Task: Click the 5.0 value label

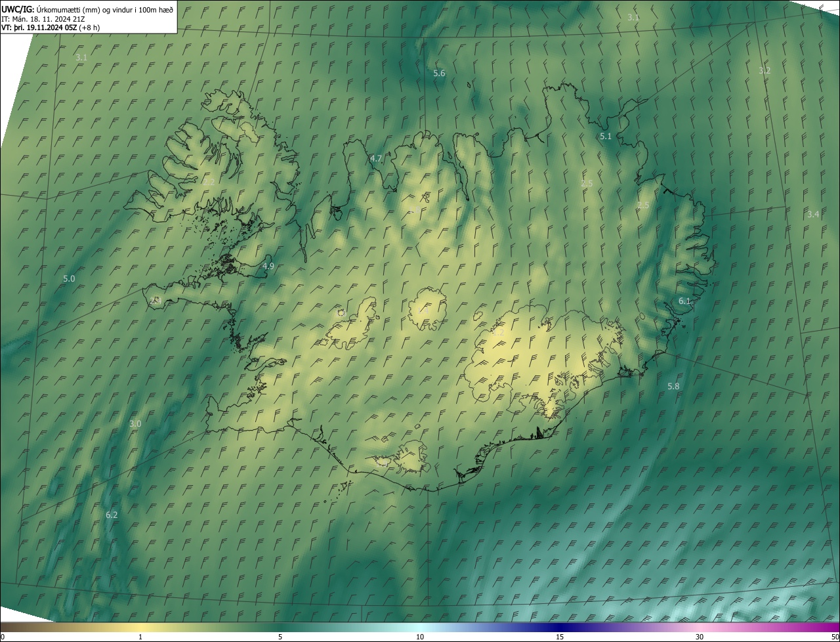Action: pos(69,279)
